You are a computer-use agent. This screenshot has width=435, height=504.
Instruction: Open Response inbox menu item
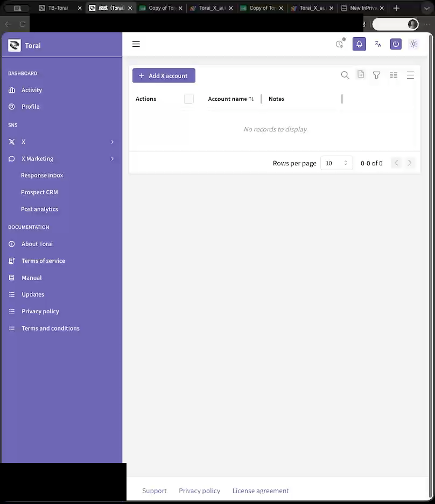pyautogui.click(x=42, y=175)
